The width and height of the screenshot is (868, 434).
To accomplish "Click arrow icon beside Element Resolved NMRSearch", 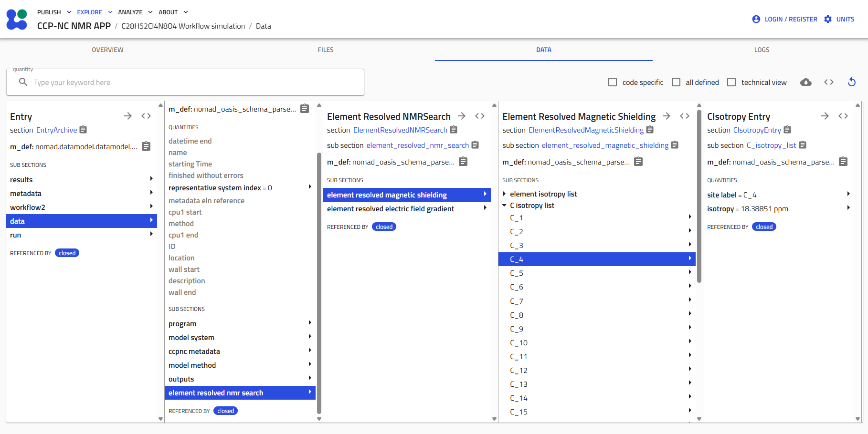I will click(462, 116).
